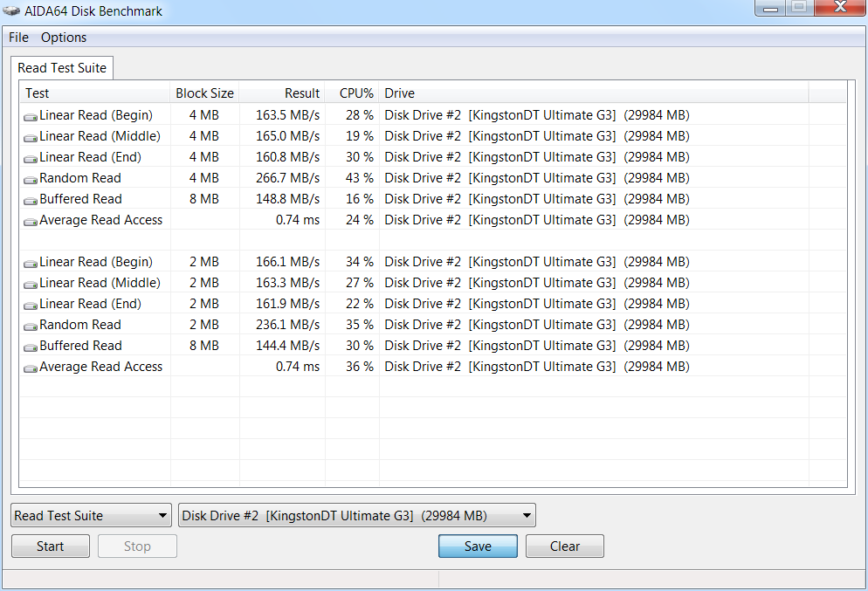Click the 8 MB block size in the 144.4 MB/s row

[x=204, y=346]
